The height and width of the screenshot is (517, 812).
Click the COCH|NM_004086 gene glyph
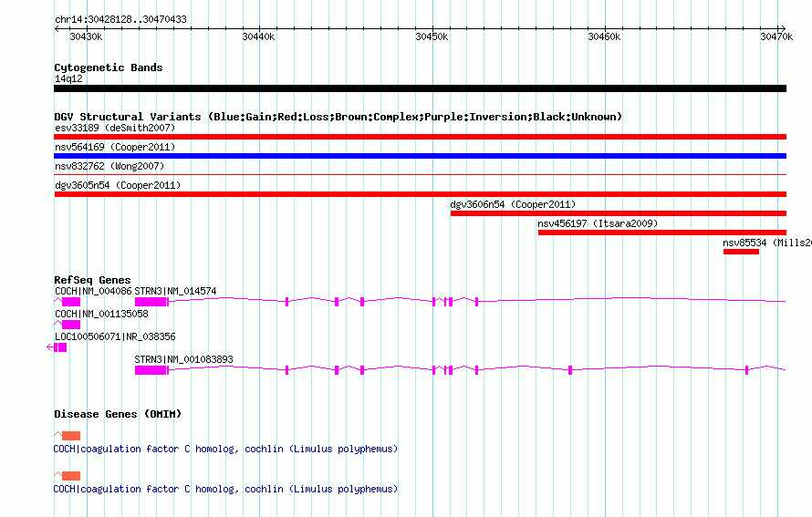pyautogui.click(x=68, y=302)
